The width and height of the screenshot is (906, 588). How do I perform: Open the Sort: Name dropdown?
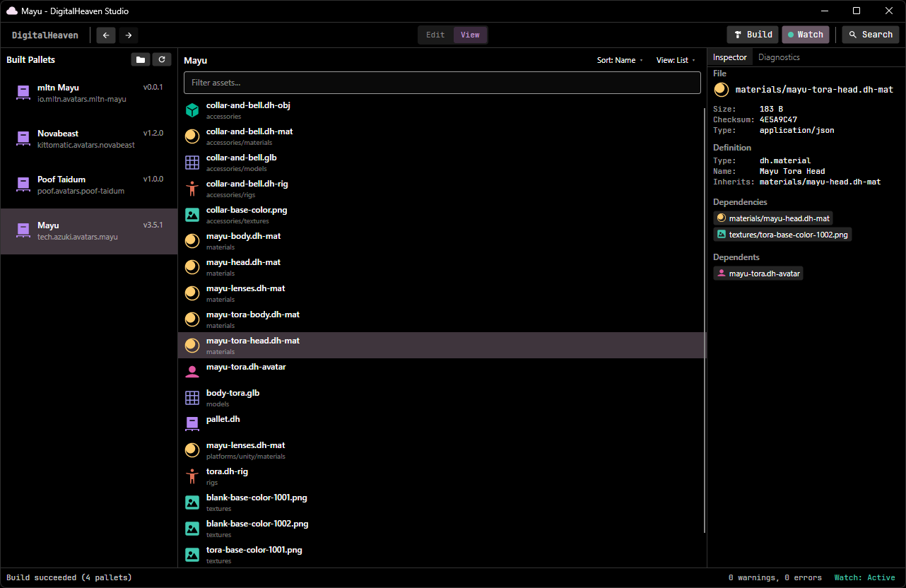[x=620, y=60]
